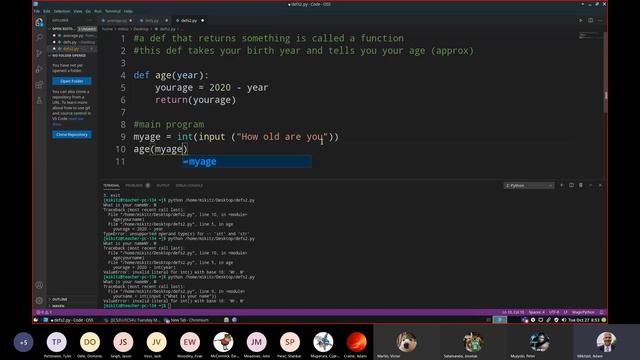Select the Terminal panel tab

pyautogui.click(x=111, y=185)
